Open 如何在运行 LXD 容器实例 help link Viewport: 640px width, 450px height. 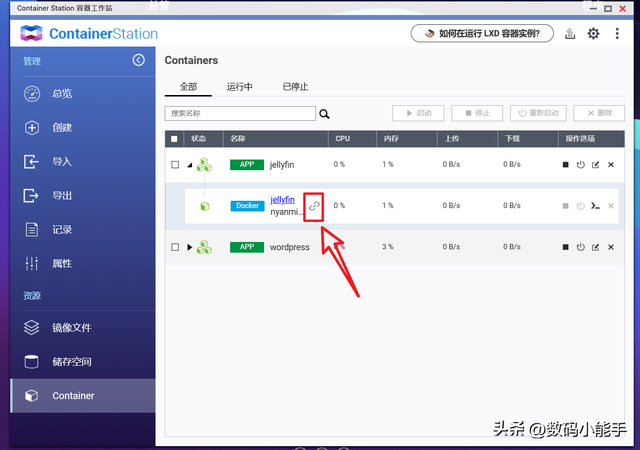pyautogui.click(x=482, y=33)
